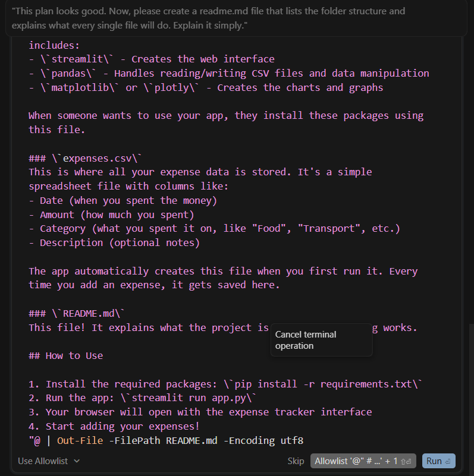Click the streamlit 'Creates the web interface' line
This screenshot has height=476, width=474.
[x=151, y=59]
